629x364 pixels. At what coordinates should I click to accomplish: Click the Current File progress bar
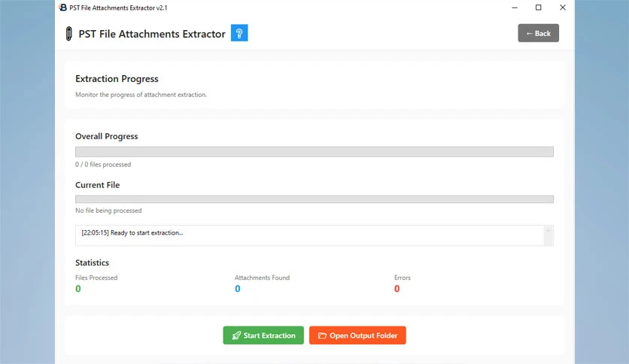pyautogui.click(x=314, y=199)
